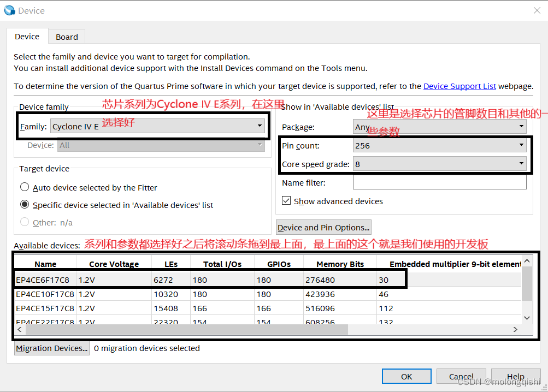Click the Migration Devices button

(x=52, y=348)
